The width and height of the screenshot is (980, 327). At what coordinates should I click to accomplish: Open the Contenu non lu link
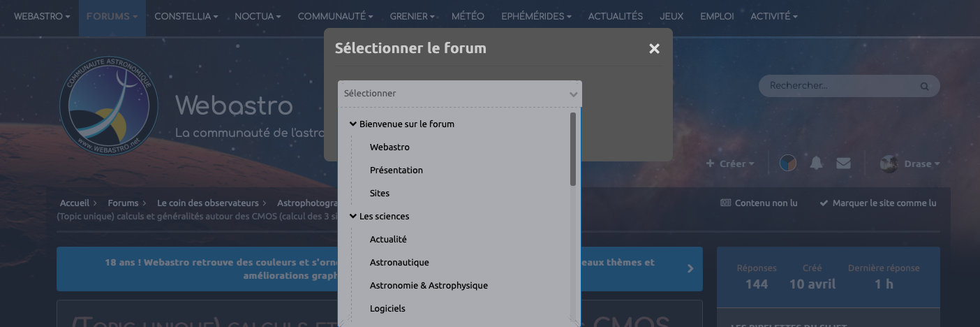pos(759,203)
